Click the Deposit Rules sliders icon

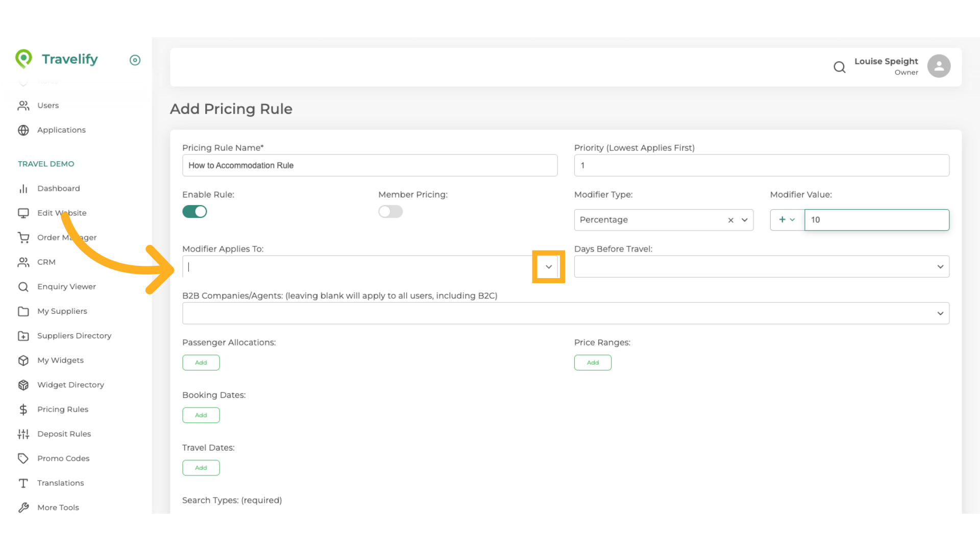pos(23,434)
